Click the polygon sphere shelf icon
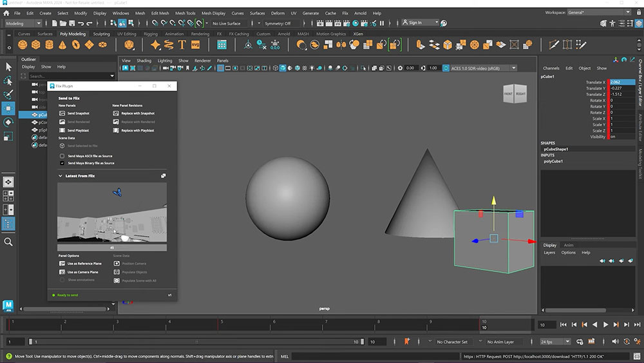Screen dimensions: 644x363 (x=23, y=44)
